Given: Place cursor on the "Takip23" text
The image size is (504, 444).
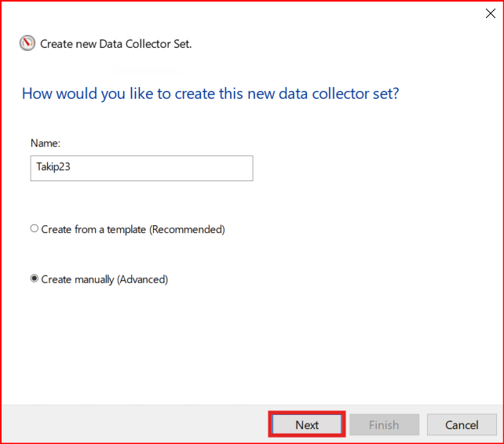Looking at the screenshot, I should [53, 169].
